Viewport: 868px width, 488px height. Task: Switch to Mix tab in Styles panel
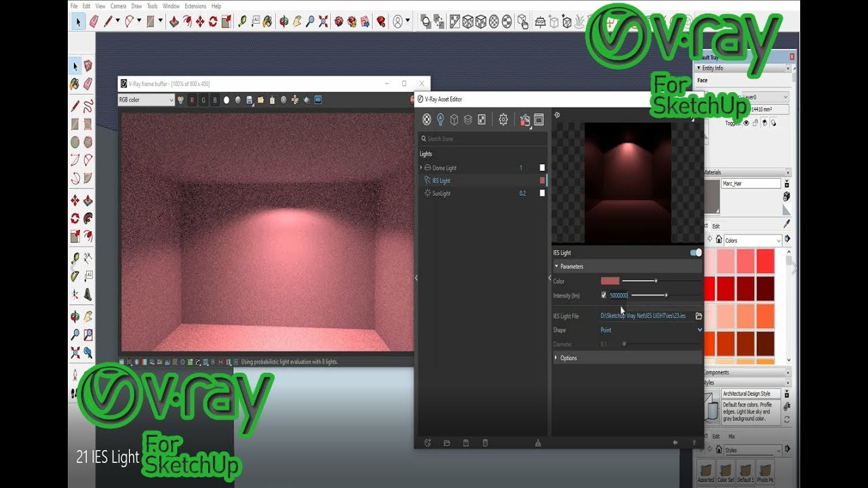[x=732, y=436]
